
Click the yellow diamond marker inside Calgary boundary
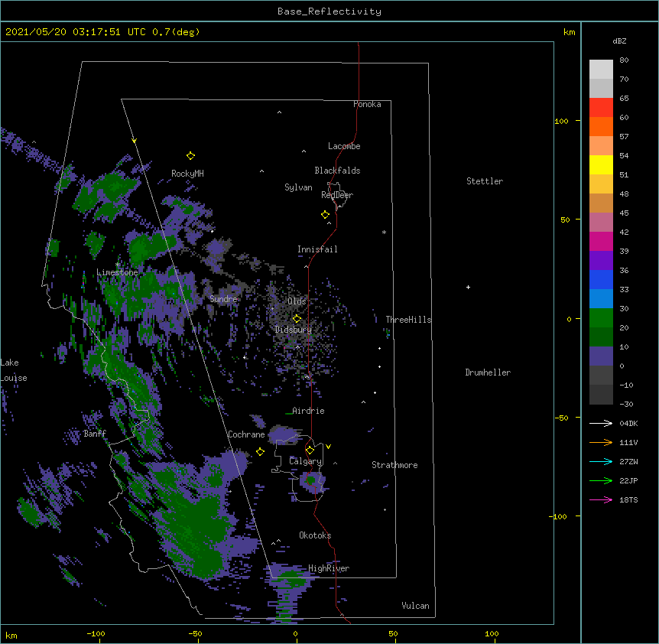coord(310,450)
